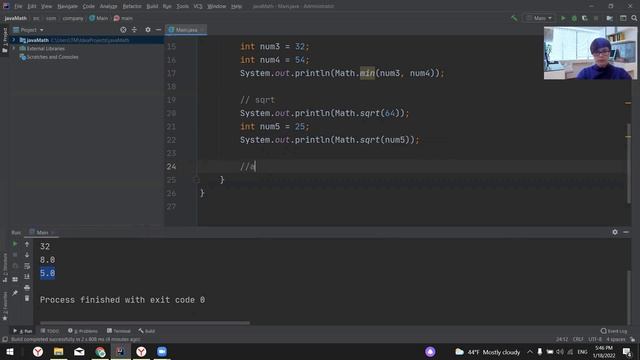The height and width of the screenshot is (360, 640).
Task: Open the VCS menu
Action: point(198,6)
